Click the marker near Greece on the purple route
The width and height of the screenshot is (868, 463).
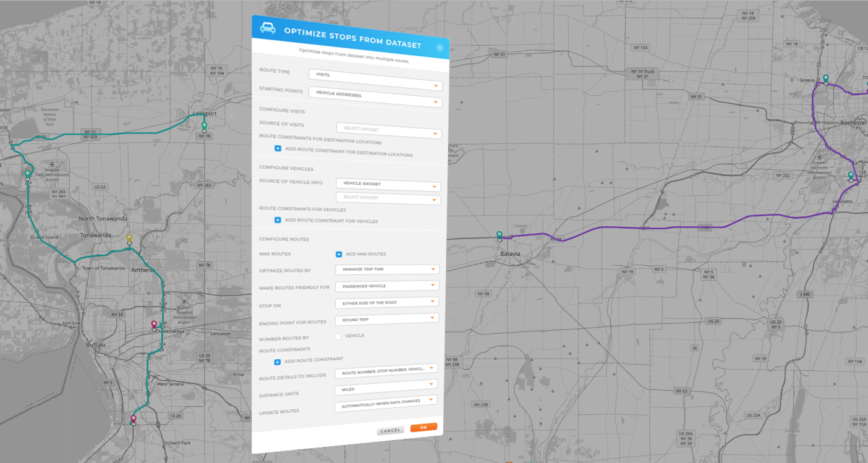point(825,79)
